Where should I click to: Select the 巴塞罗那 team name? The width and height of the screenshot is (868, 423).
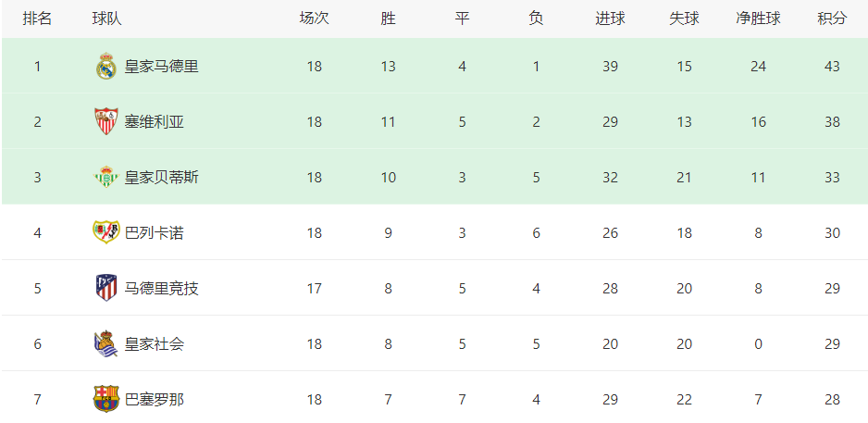[154, 400]
